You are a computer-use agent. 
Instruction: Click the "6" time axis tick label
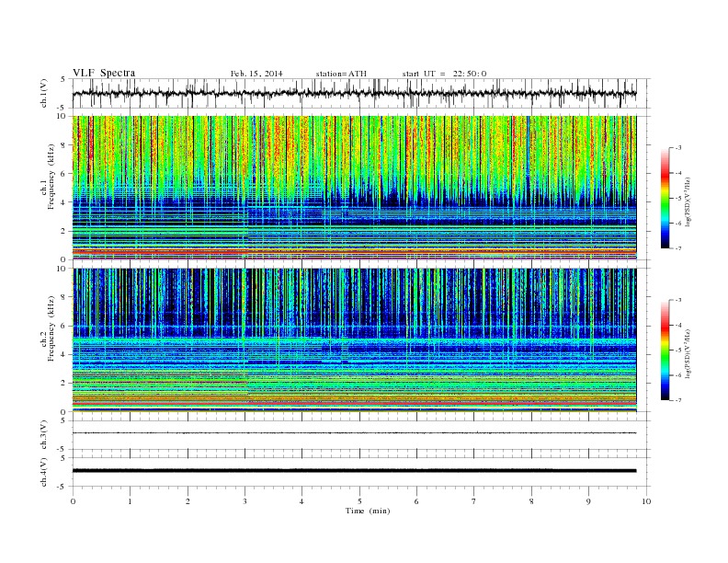pos(416,501)
